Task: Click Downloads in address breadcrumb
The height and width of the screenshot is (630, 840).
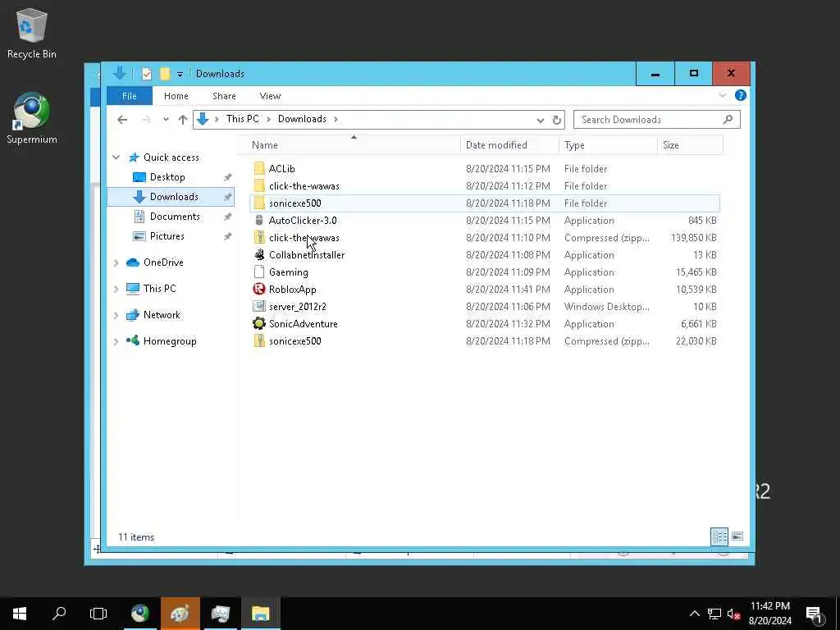Action: [302, 119]
